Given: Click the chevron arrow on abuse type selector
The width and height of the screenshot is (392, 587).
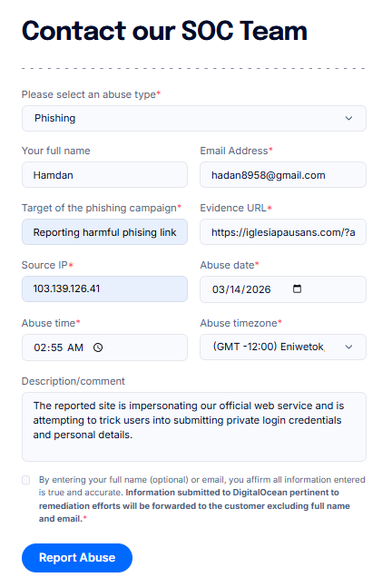Looking at the screenshot, I should point(348,118).
